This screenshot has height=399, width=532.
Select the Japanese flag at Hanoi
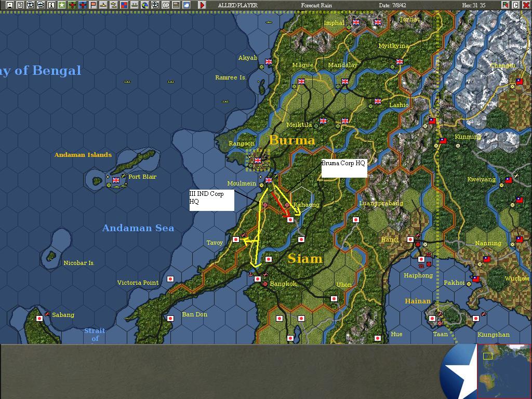click(x=410, y=240)
